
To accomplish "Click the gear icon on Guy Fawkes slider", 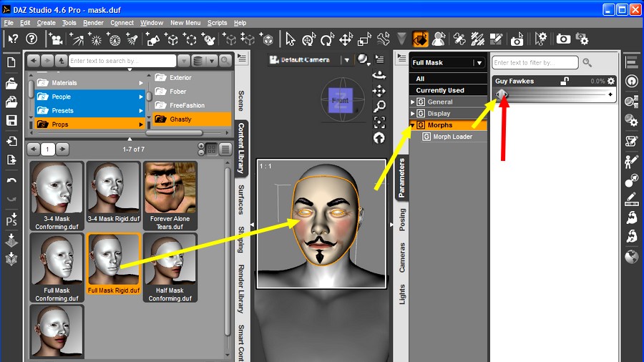I will pos(611,81).
